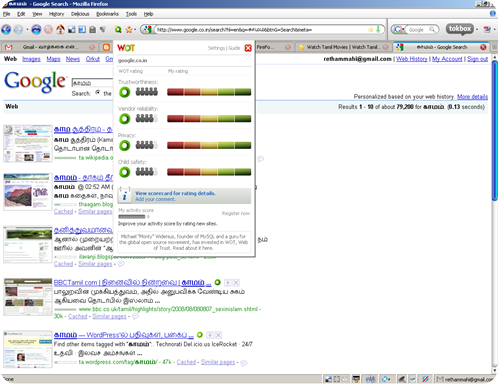
Task: Open the File menu
Action: tap(6, 14)
